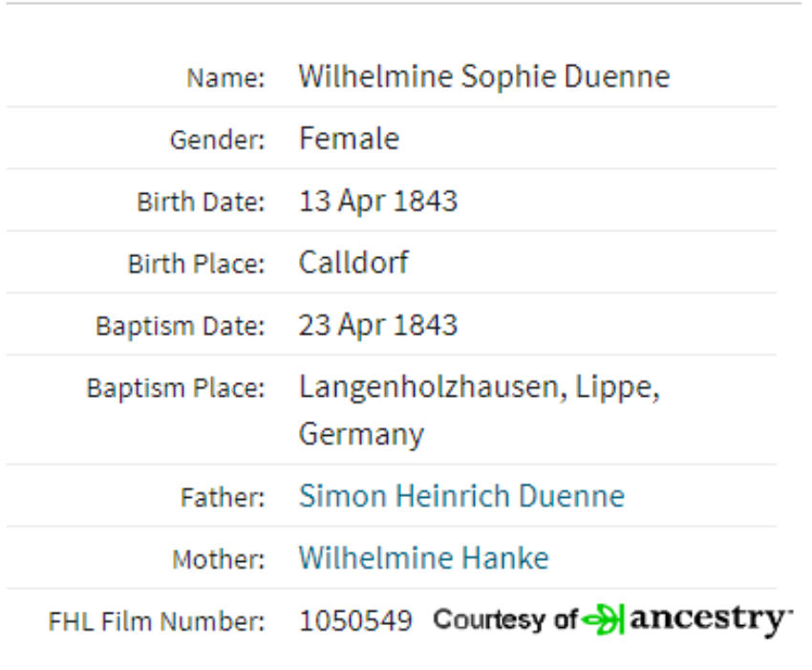Click the Baptism Place label

pos(176,388)
